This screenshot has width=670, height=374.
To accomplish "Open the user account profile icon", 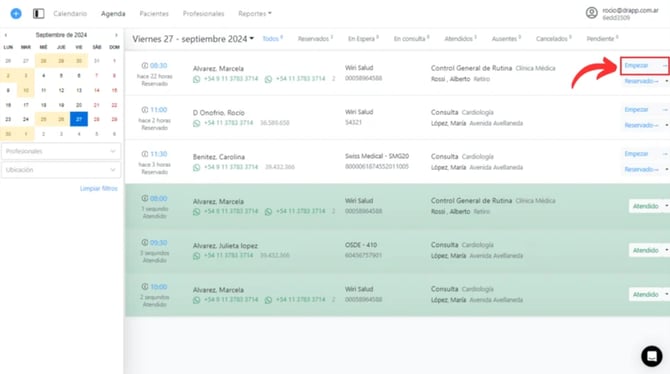I will (x=591, y=13).
